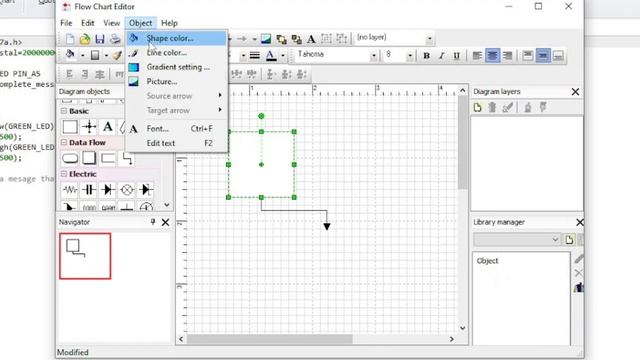Click the canvas horizontal scrollbar thumb
Image resolution: width=640 pixels, height=360 pixels.
click(x=269, y=339)
